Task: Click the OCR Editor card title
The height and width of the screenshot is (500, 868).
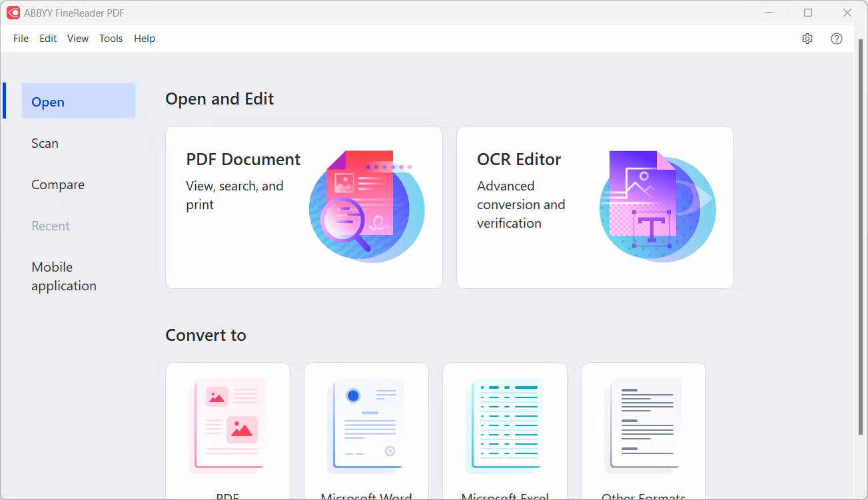Action: (519, 160)
